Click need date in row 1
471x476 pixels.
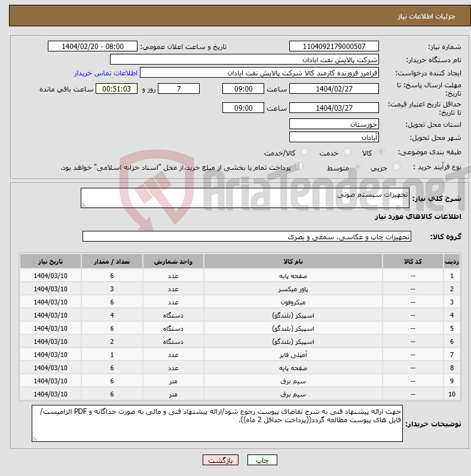(x=50, y=276)
